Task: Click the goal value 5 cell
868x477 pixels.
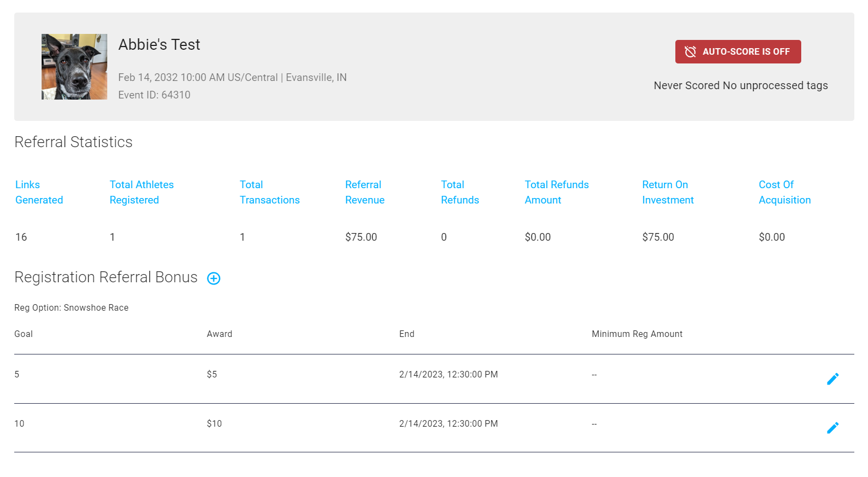Action: point(17,374)
